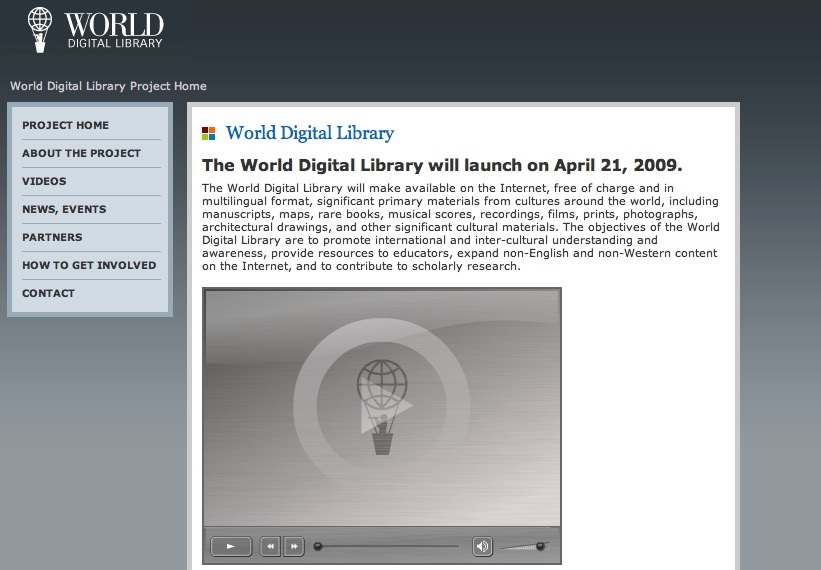This screenshot has width=821, height=570.
Task: Click World Digital Library Project Home breadcrumb
Action: tap(108, 86)
